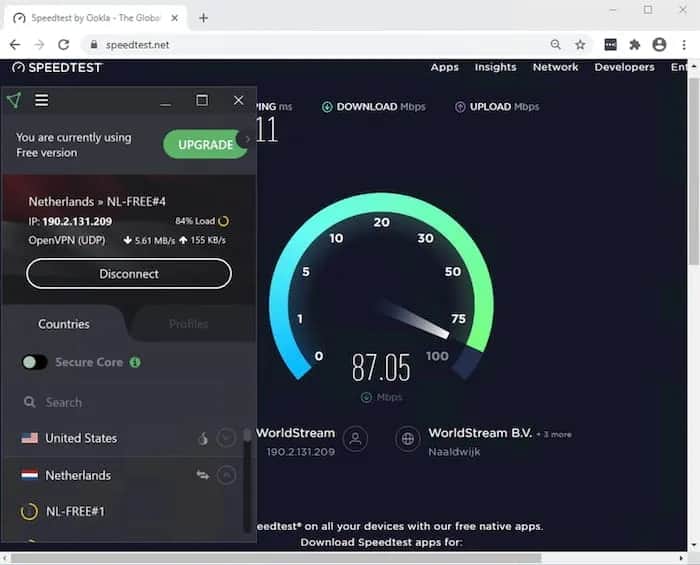
Task: Click the WorldStream B.V. server name
Action: tap(480, 433)
